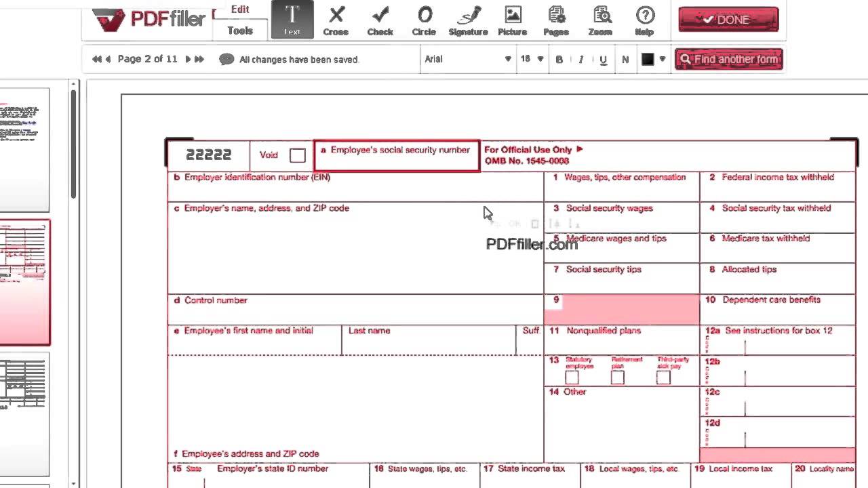Click box 12b field
The height and width of the screenshot is (488, 868).
[778, 371]
